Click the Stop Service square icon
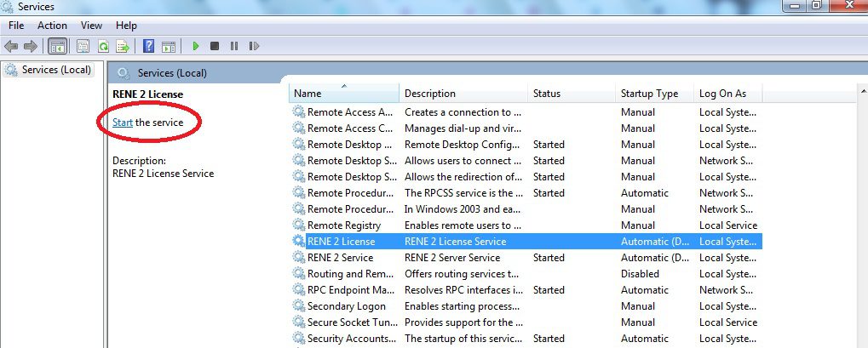Viewport: 868px width, 348px height. pos(215,47)
